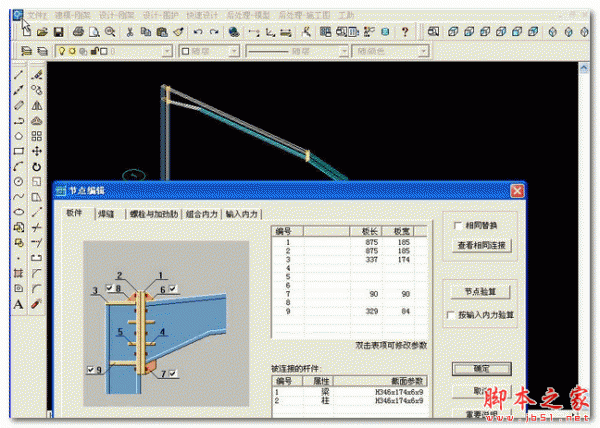Click the Redo arrow icon
The width and height of the screenshot is (600, 428).
click(214, 32)
